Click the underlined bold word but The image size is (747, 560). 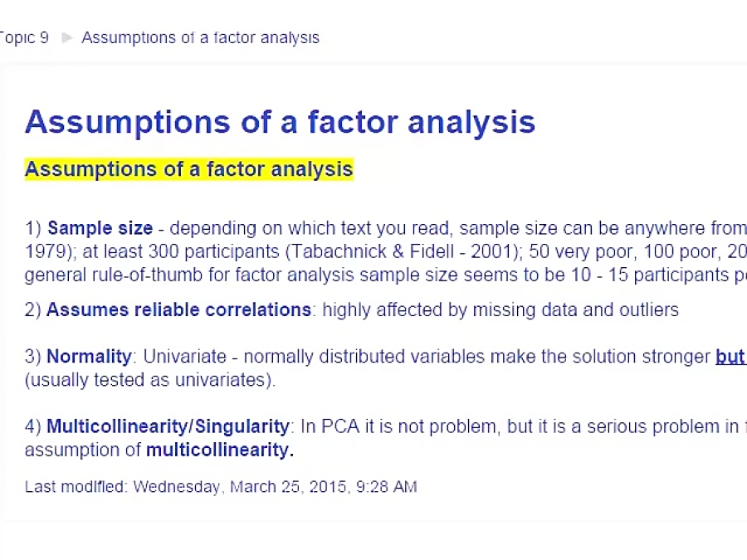tap(730, 356)
